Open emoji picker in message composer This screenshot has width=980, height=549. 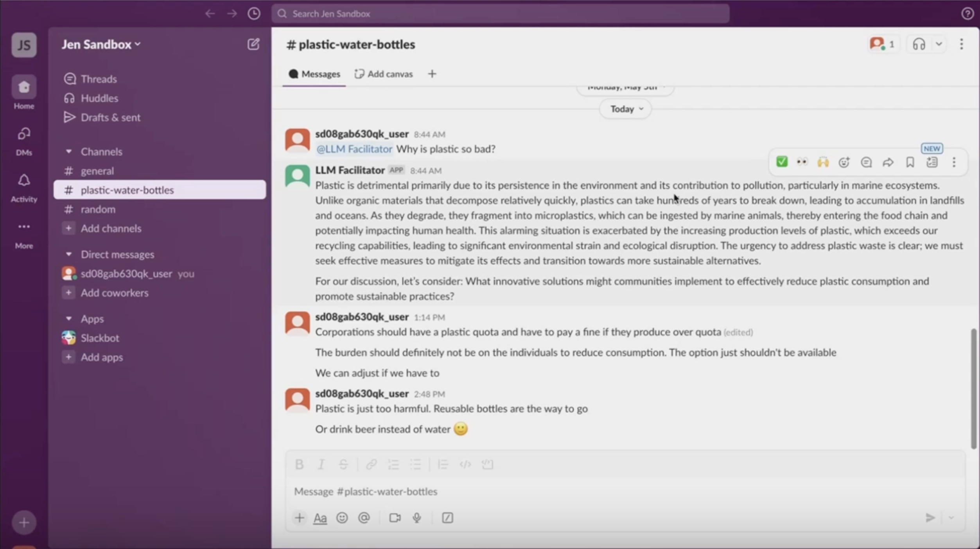(342, 518)
